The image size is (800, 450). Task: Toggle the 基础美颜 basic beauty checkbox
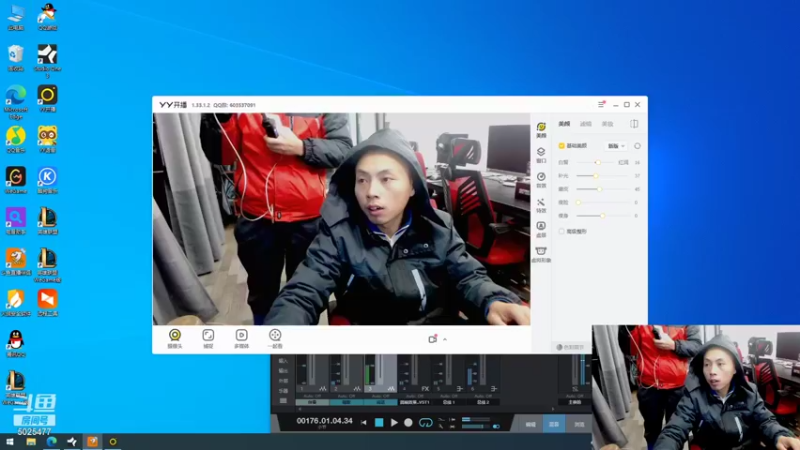(562, 146)
